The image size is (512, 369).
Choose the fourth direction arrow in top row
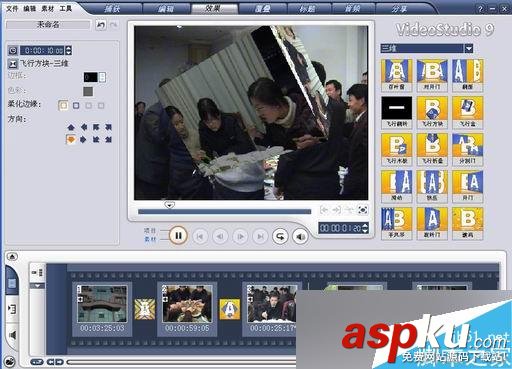(x=108, y=127)
